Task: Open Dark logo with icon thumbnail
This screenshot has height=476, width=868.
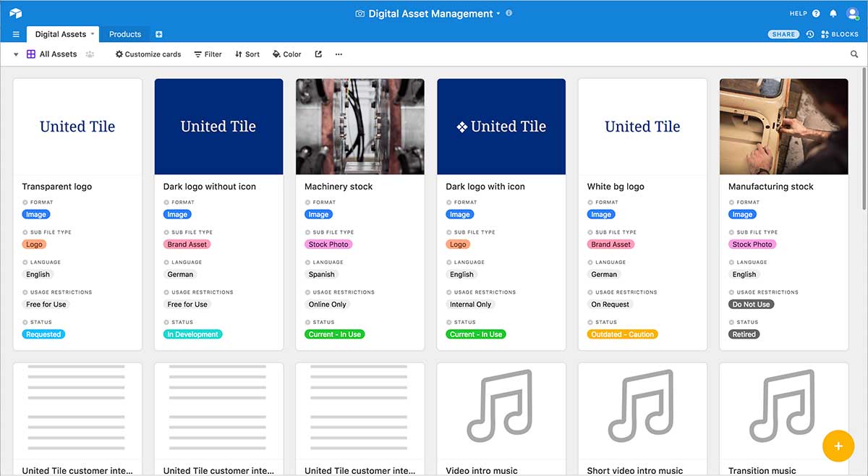Action: pos(501,127)
